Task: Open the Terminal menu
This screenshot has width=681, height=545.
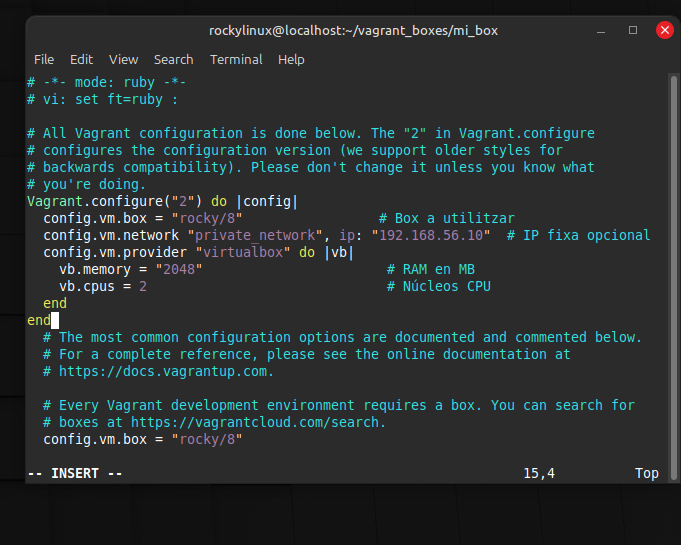Action: (236, 60)
